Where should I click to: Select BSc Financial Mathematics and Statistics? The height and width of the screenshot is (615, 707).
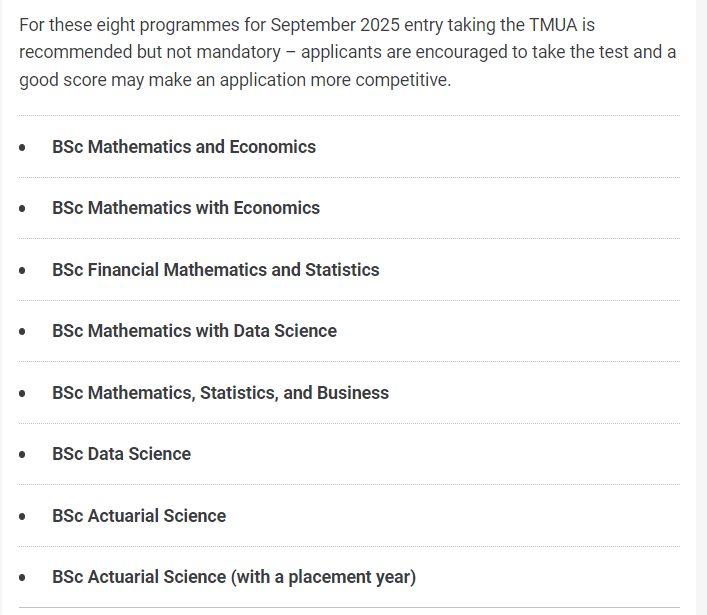(x=216, y=270)
